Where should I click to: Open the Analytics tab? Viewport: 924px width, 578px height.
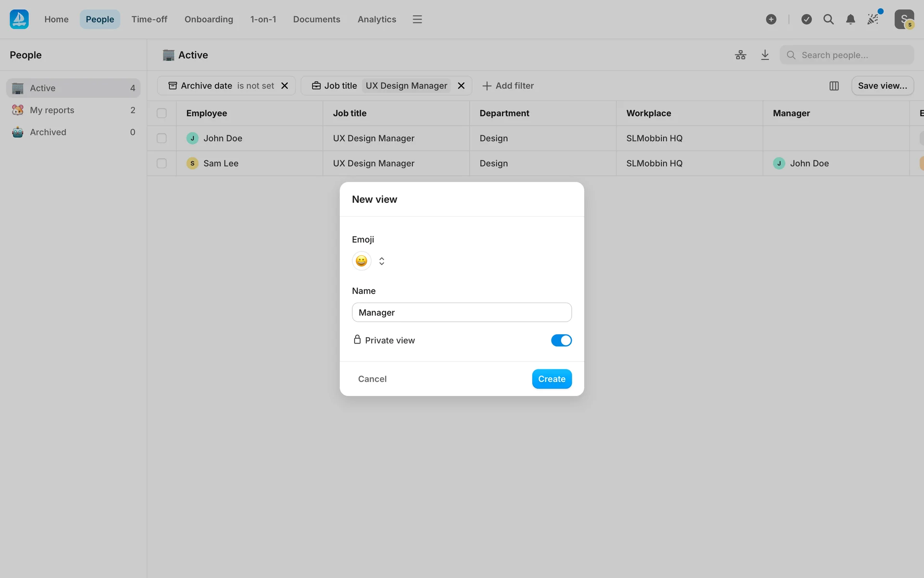(376, 19)
